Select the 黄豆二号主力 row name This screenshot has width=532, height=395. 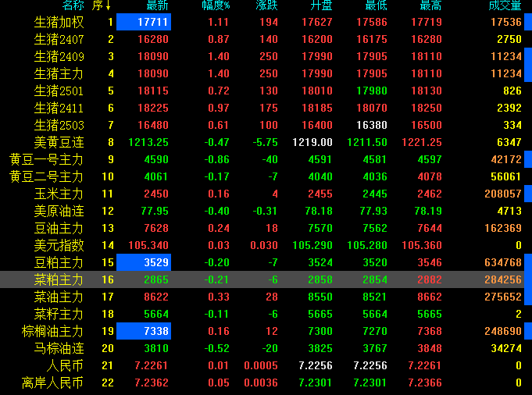coord(47,177)
